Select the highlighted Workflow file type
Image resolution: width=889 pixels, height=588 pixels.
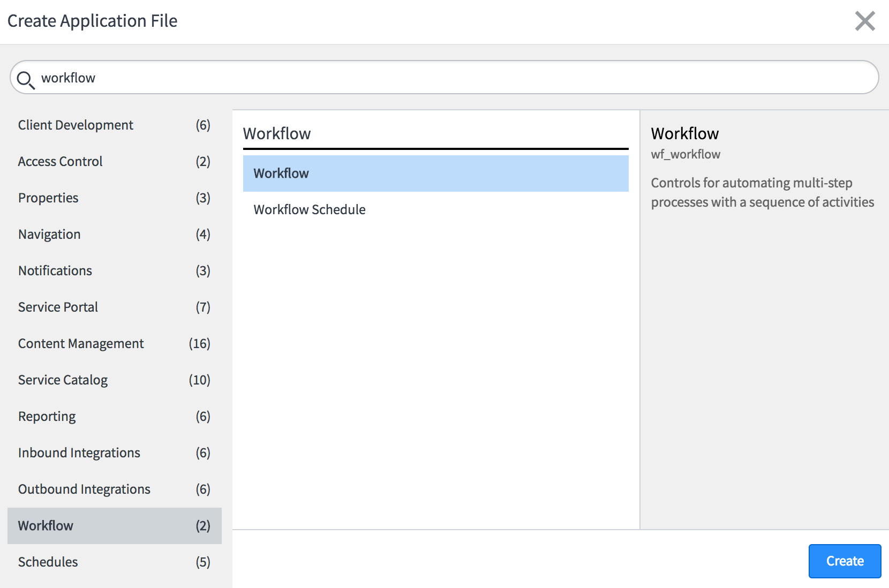pyautogui.click(x=435, y=174)
